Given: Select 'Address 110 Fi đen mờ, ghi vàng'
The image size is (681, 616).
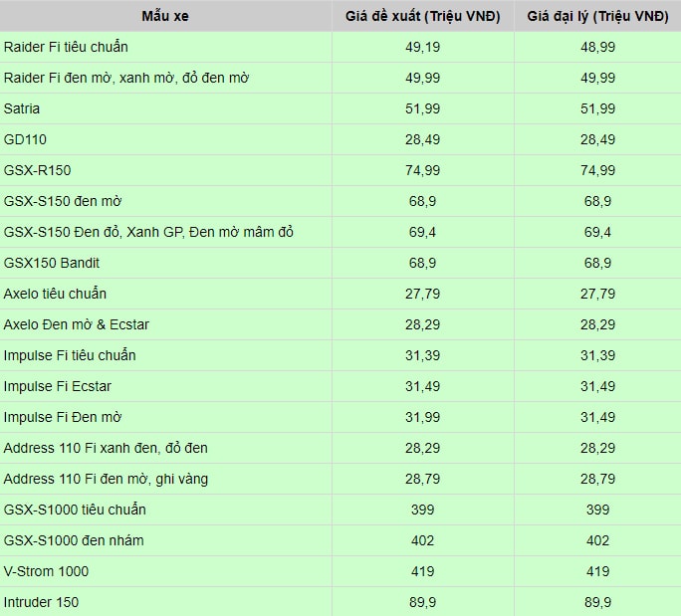Looking at the screenshot, I should [106, 479].
